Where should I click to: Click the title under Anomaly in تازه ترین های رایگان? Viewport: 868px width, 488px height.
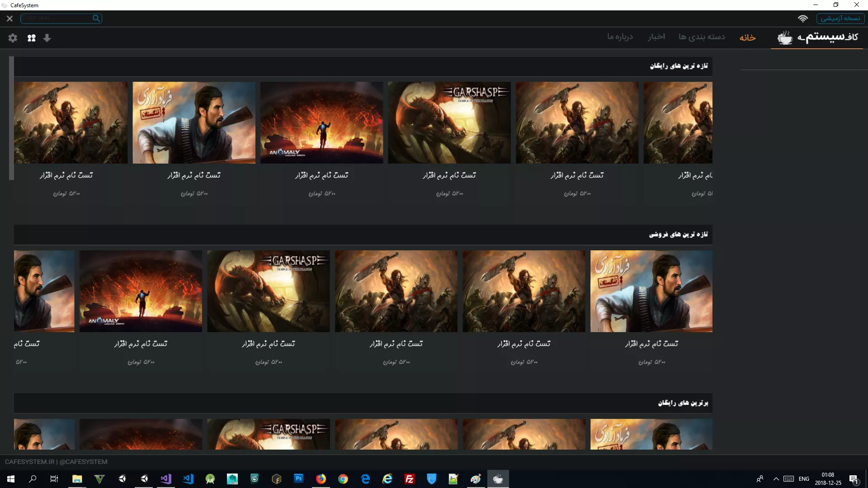point(321,175)
